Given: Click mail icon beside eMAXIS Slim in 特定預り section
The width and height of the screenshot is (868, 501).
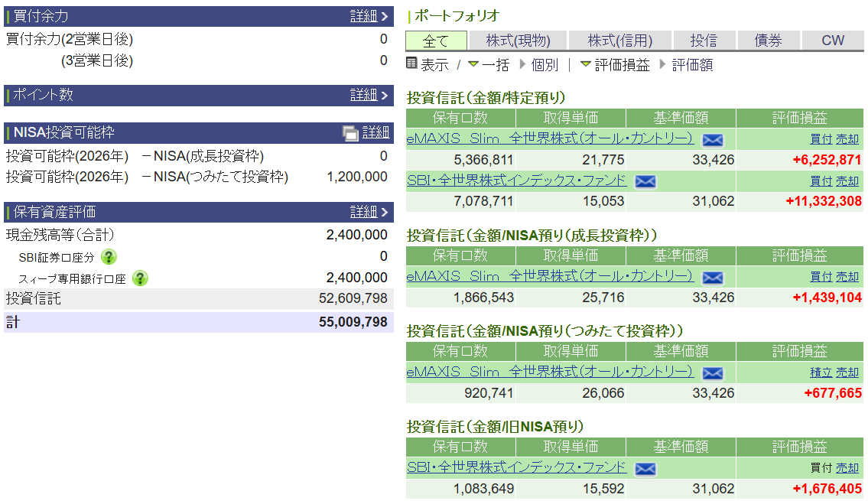Looking at the screenshot, I should [713, 140].
